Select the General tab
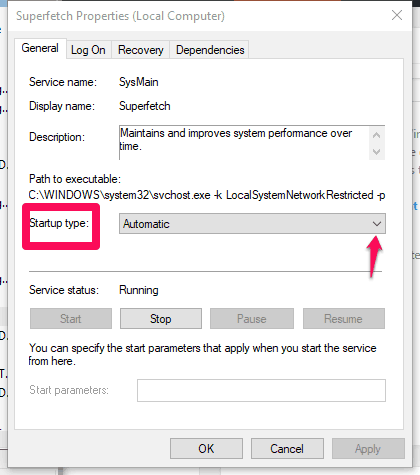The height and width of the screenshot is (475, 420). point(40,48)
